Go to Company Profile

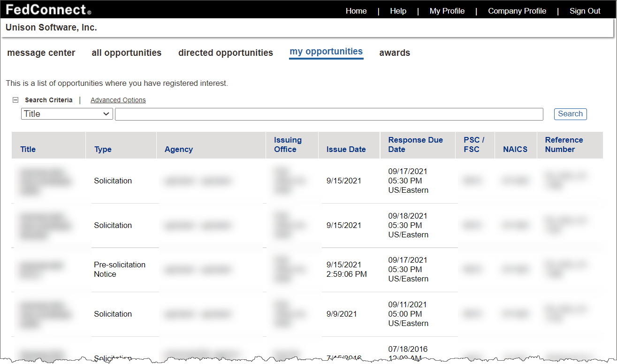517,11
